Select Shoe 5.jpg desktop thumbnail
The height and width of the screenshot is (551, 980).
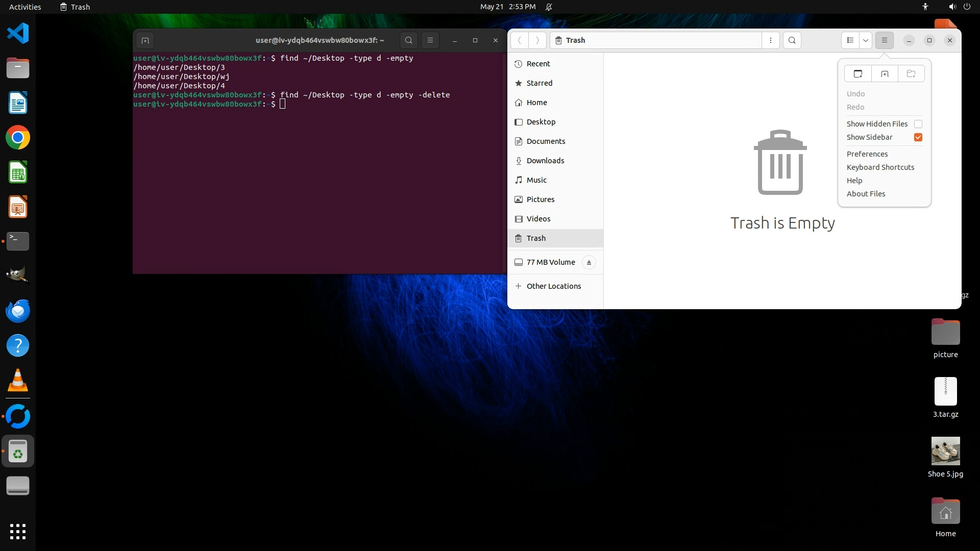pos(945,451)
